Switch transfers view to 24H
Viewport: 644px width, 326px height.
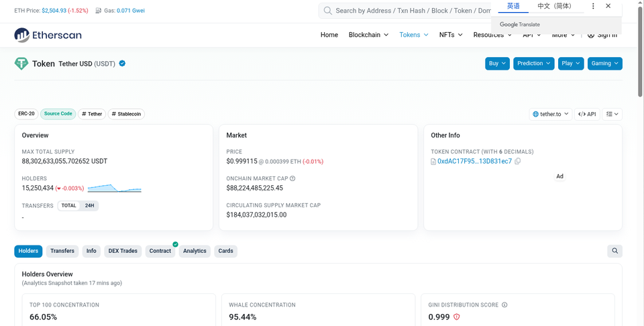point(89,206)
